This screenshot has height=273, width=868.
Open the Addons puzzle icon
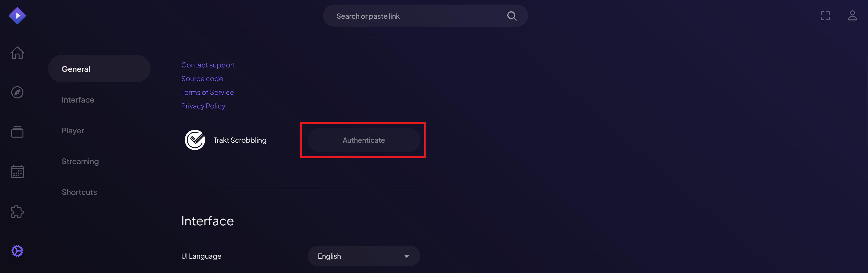(17, 211)
